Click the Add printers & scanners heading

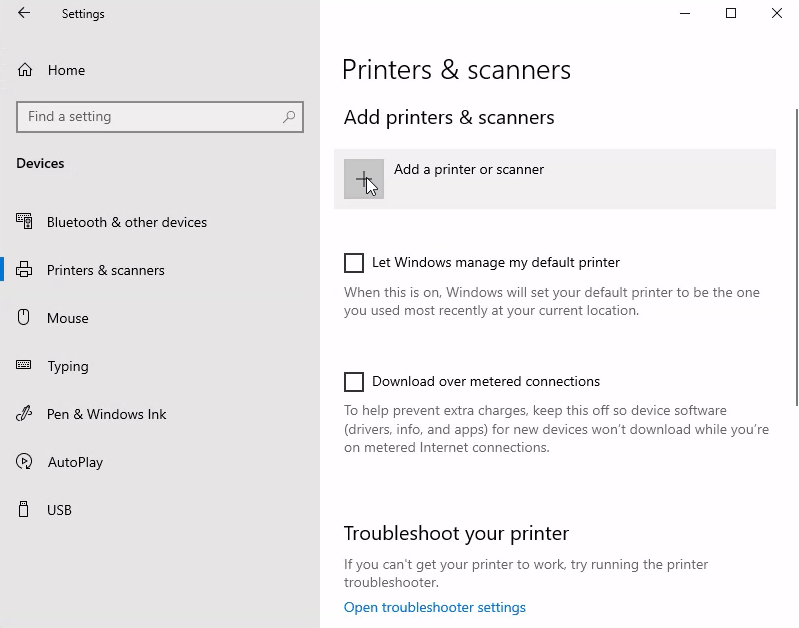pos(449,117)
